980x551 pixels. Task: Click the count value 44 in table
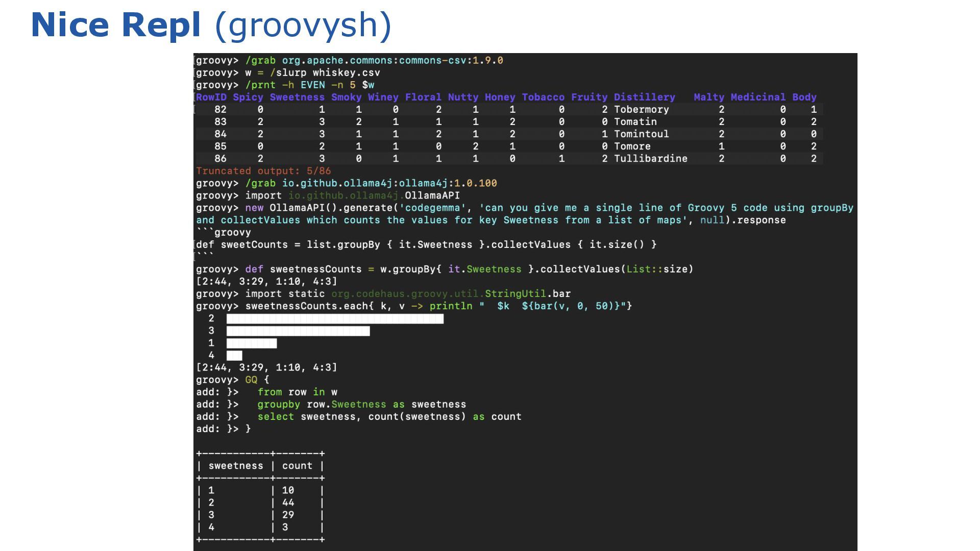pyautogui.click(x=288, y=503)
